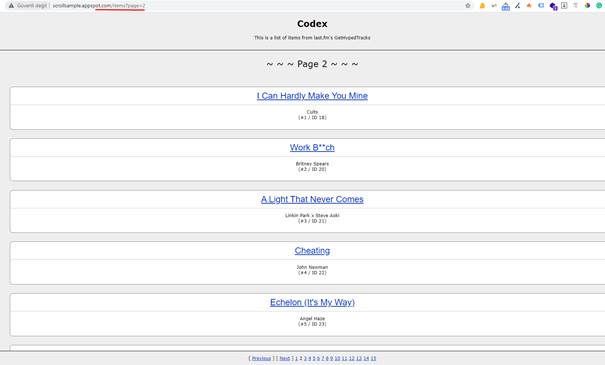
Task: Click artist name 'Britney Spears'
Action: click(312, 164)
